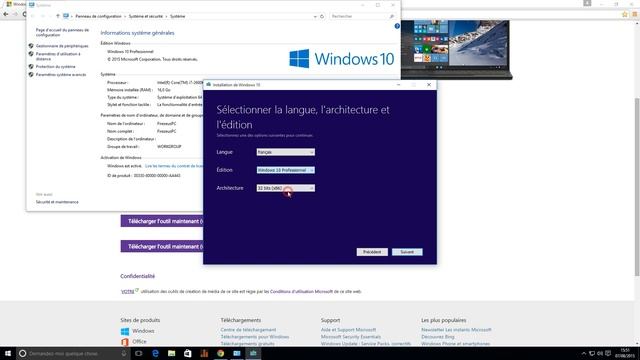
Task: Open Découvrez Bing link
Action: click(438, 337)
